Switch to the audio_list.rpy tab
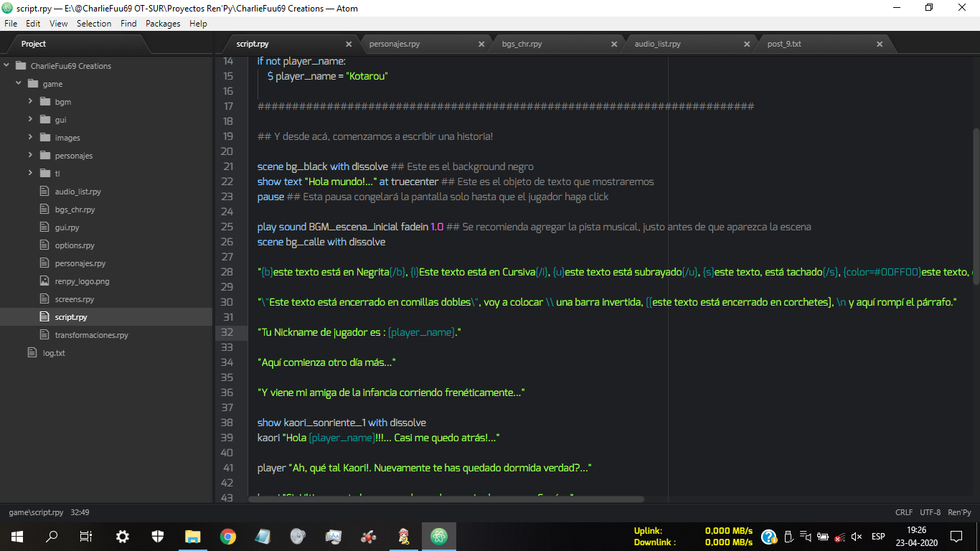 coord(657,44)
